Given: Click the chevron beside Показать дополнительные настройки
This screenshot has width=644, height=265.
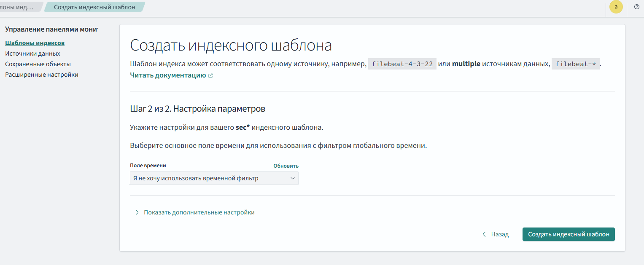Looking at the screenshot, I should [137, 212].
